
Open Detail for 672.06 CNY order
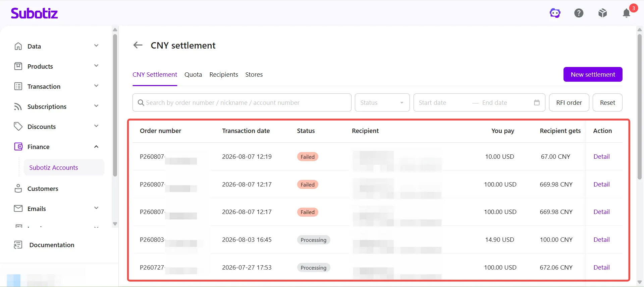pos(601,267)
